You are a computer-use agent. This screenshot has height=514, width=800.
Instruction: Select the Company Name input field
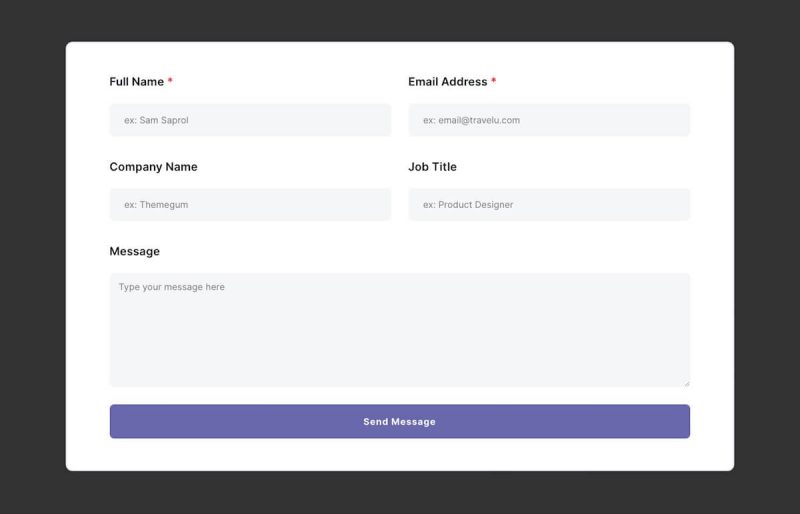(x=250, y=205)
